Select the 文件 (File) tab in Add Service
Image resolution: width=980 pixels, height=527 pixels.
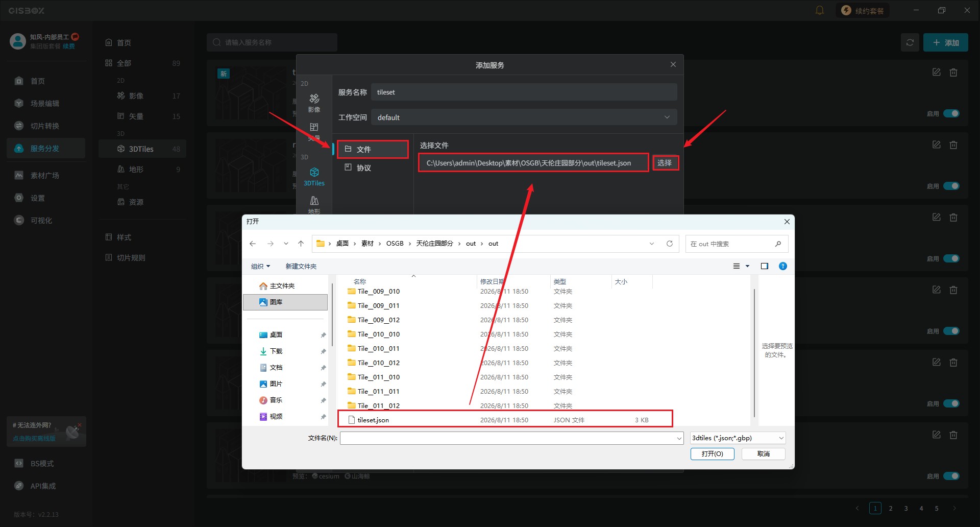[x=373, y=149]
